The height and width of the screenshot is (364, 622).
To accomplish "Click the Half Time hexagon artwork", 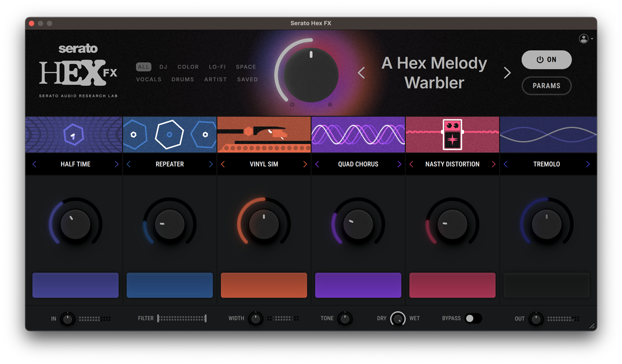I will pyautogui.click(x=74, y=135).
